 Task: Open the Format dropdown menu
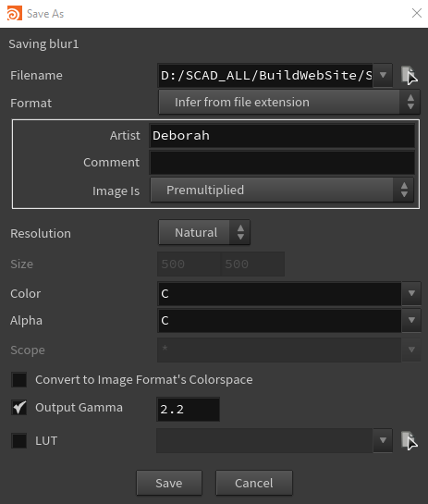[x=289, y=103]
